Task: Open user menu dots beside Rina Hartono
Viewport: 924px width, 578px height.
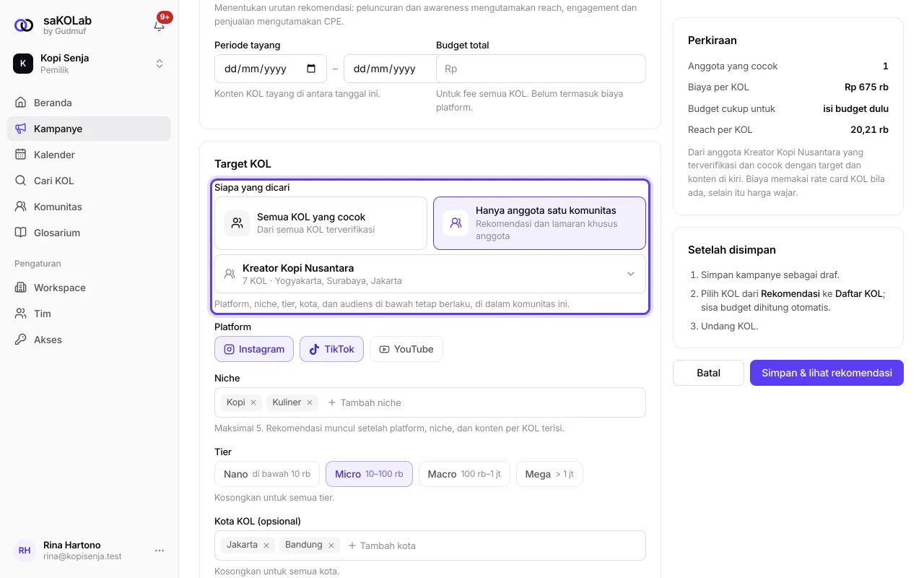Action: coord(160,551)
